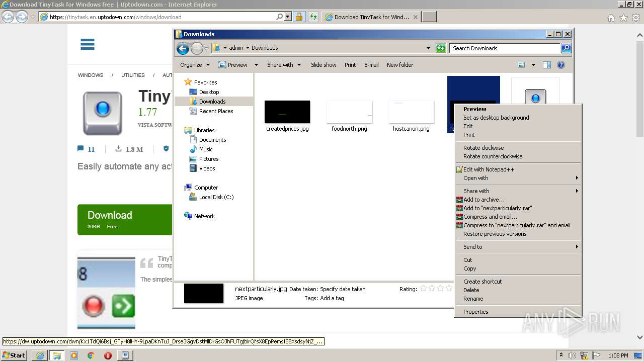Click the IE security lock icon

(x=299, y=17)
